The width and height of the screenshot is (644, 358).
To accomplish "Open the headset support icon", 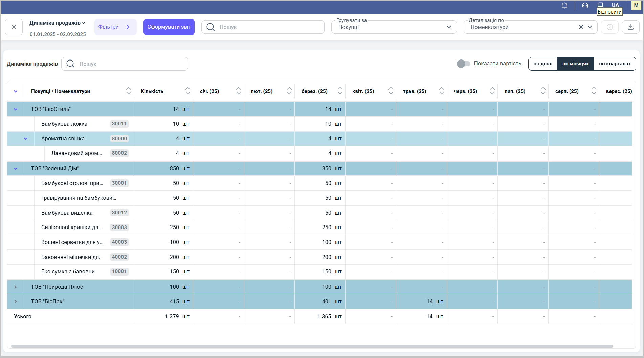I will click(585, 6).
